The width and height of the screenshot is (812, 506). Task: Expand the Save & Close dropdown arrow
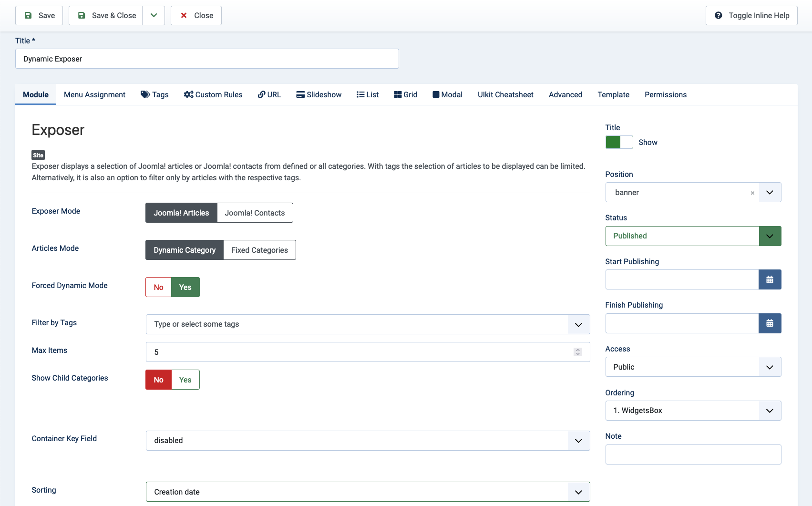point(154,15)
